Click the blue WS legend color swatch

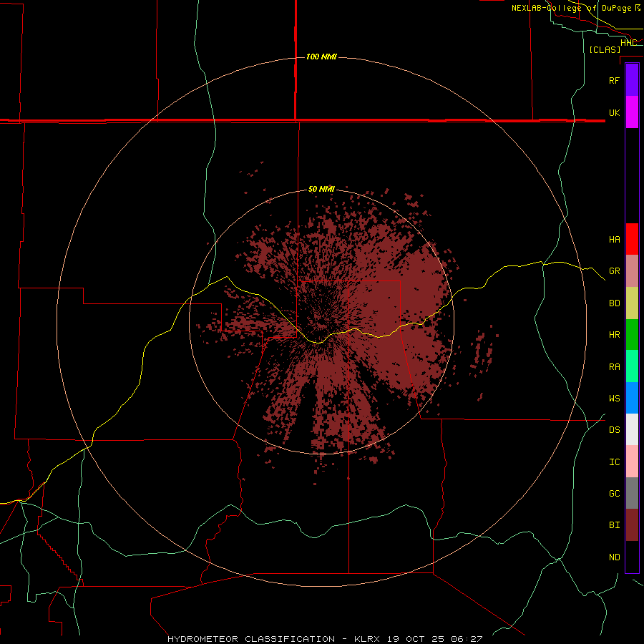632,398
